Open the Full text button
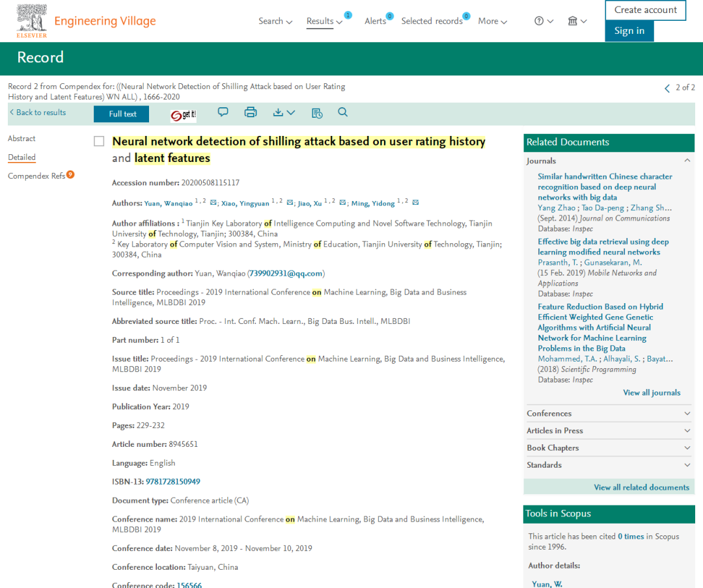The image size is (703, 588). pyautogui.click(x=122, y=114)
